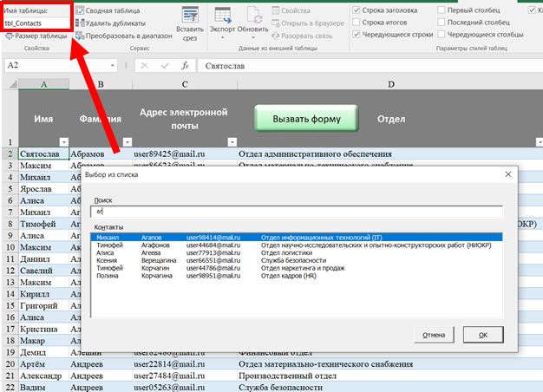Click the Экспорт table icon
The width and height of the screenshot is (543, 392).
point(222,15)
